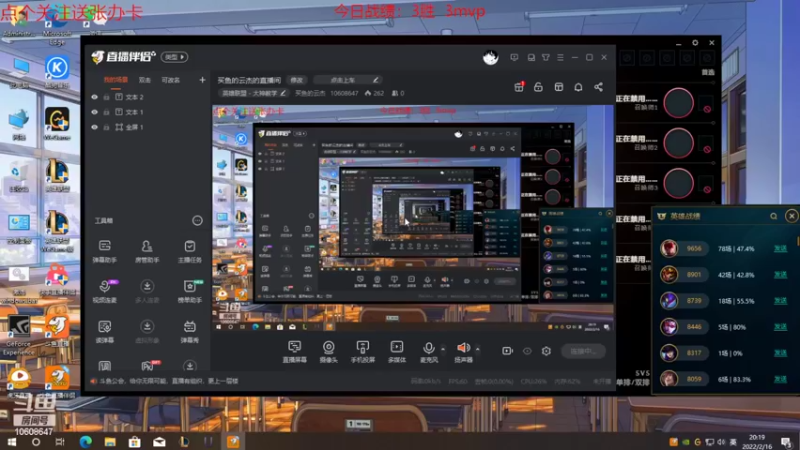Click 发送 link for hero scoring 8317
This screenshot has height=450, width=800.
tap(780, 353)
